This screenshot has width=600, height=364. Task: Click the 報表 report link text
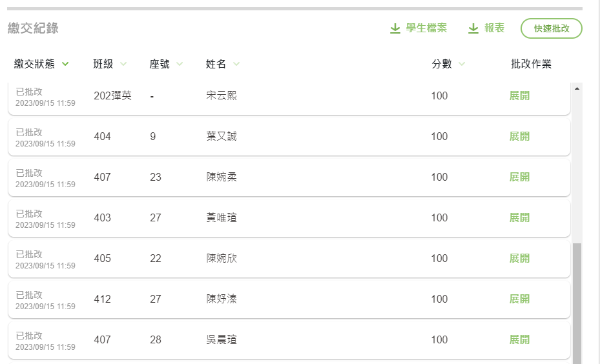pos(494,28)
